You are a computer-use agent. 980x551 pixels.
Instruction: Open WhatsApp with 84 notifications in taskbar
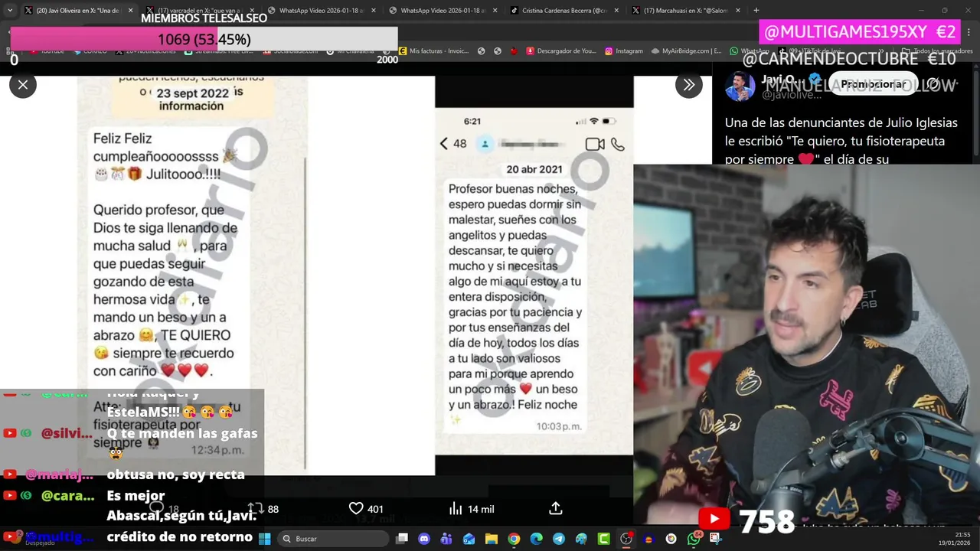[694, 539]
